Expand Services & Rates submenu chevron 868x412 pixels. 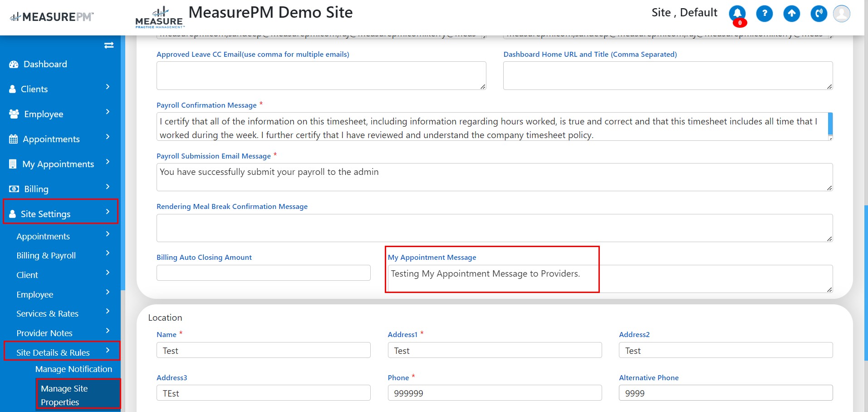108,311
